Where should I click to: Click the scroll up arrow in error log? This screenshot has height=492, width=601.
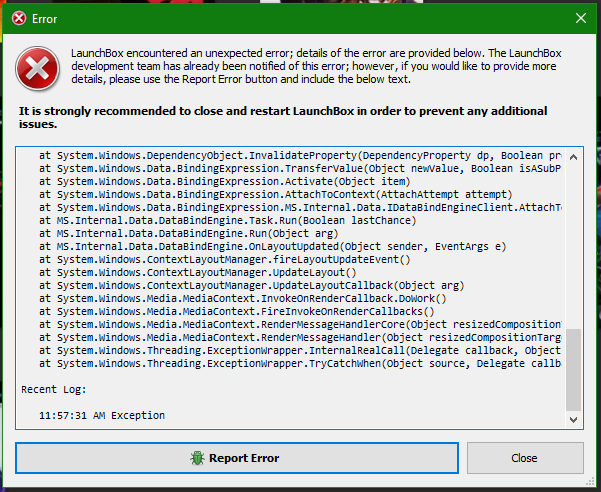coord(573,157)
